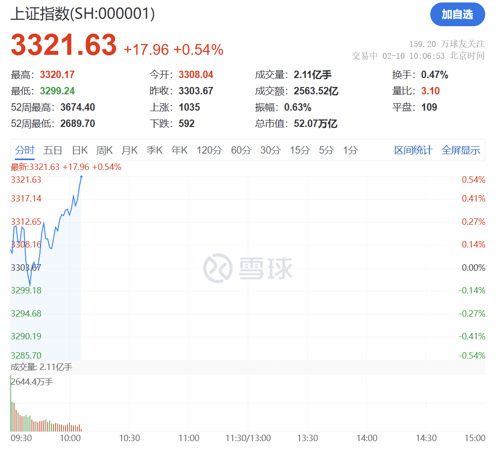Select the 15分 interval tab
Screen dimensions: 500x451
(x=300, y=150)
